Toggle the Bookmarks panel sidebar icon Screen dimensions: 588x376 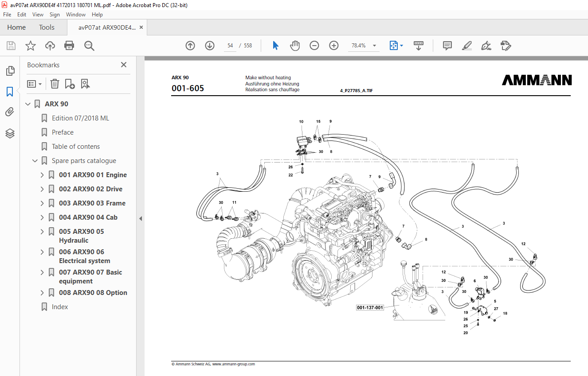(10, 92)
